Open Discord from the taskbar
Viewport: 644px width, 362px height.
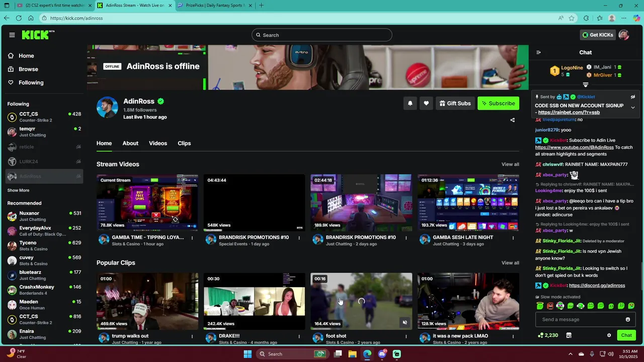[x=382, y=354]
